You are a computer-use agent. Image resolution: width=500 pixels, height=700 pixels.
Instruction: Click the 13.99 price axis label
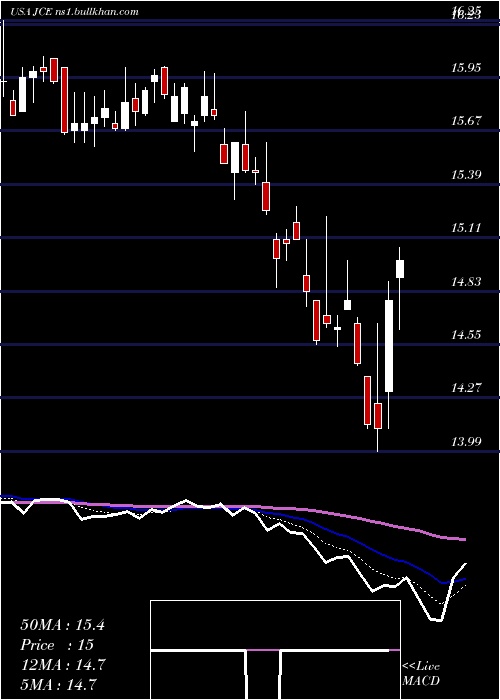(x=466, y=442)
